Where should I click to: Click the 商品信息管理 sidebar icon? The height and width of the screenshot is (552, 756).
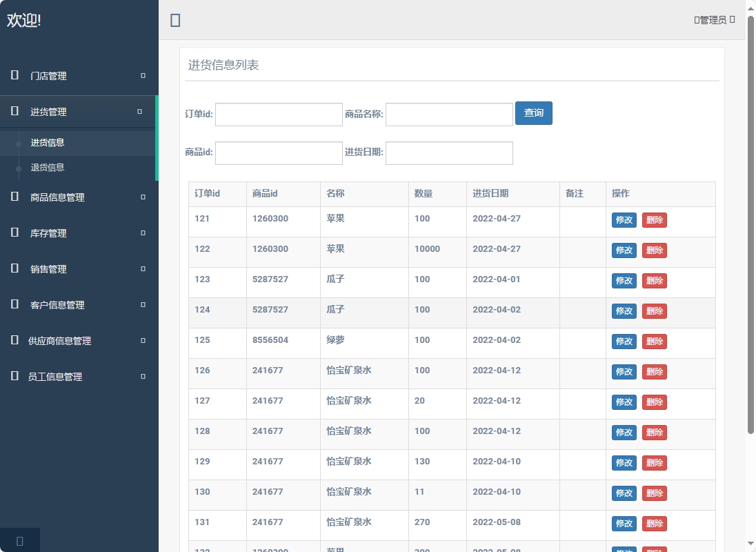point(14,197)
